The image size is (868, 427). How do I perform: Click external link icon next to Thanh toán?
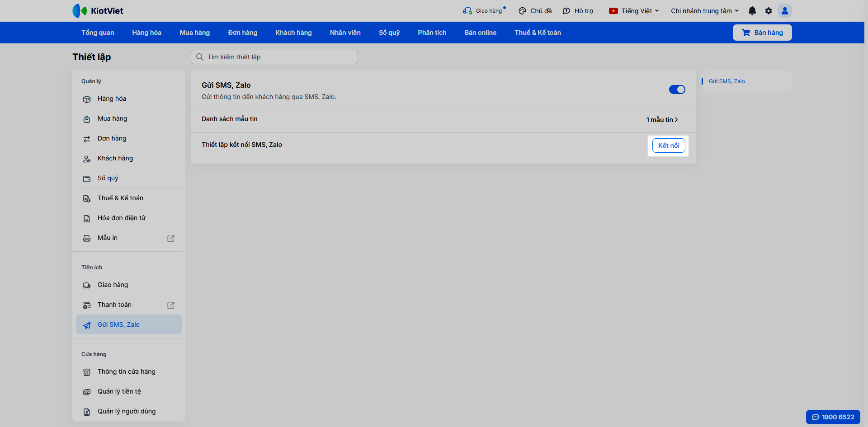tap(171, 305)
